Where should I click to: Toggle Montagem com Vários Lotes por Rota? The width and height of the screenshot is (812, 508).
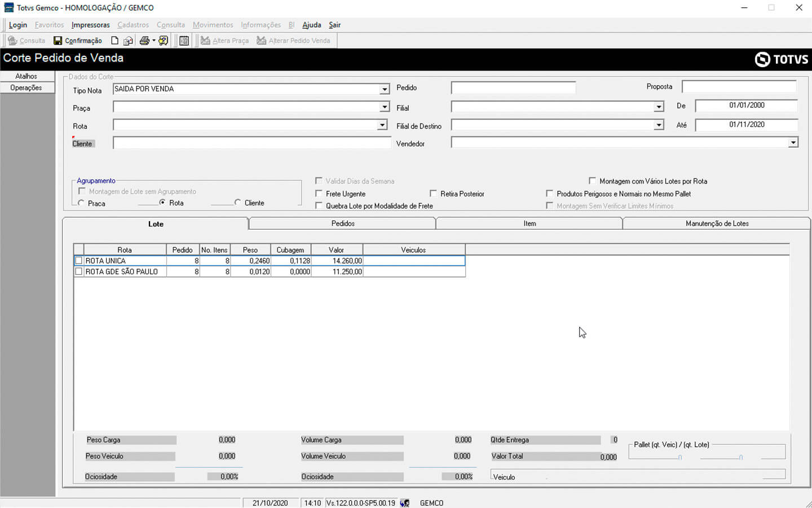(592, 181)
